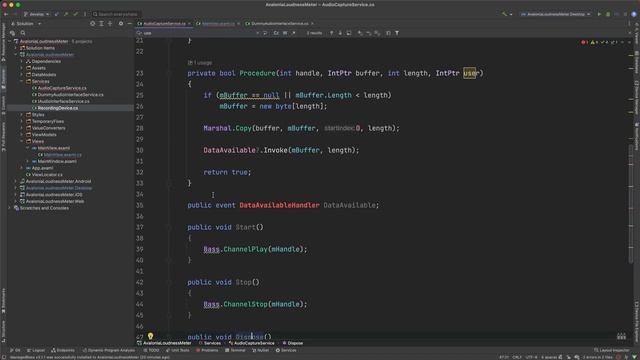The height and width of the screenshot is (360, 640).
Task: Click the magnifier icon under the Solution header
Action: pos(23,33)
